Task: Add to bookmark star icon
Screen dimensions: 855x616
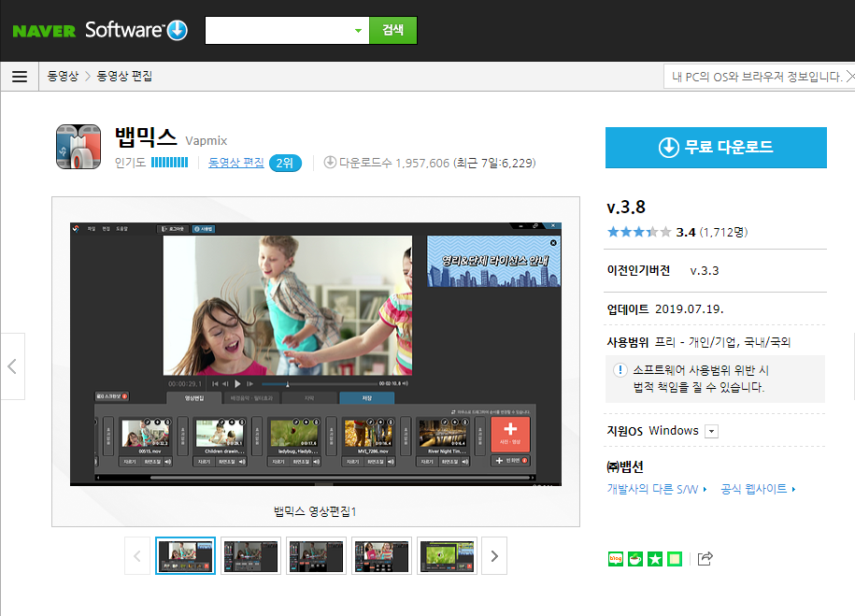Action: point(655,559)
